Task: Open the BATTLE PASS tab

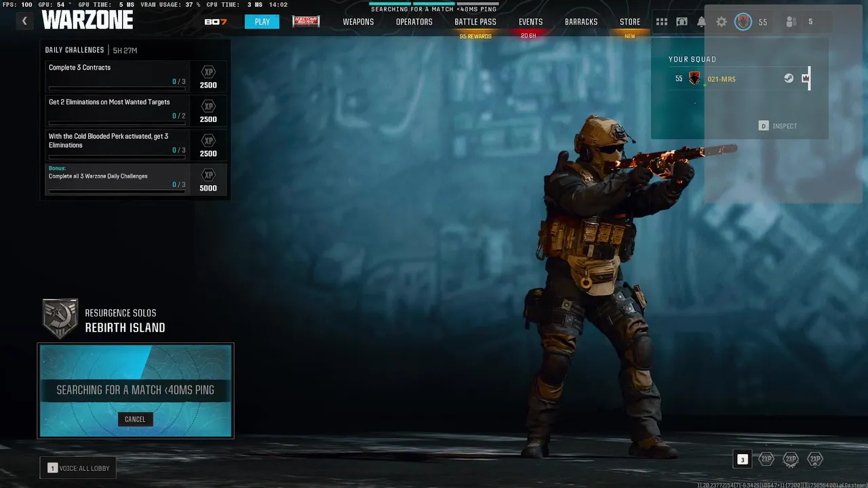Action: [475, 22]
